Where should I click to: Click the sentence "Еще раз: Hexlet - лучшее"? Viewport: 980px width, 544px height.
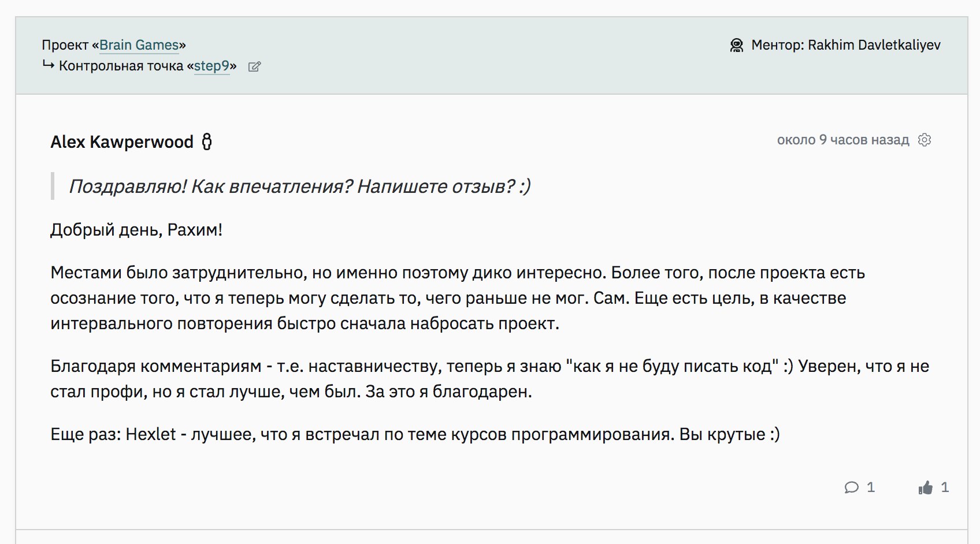pos(415,434)
